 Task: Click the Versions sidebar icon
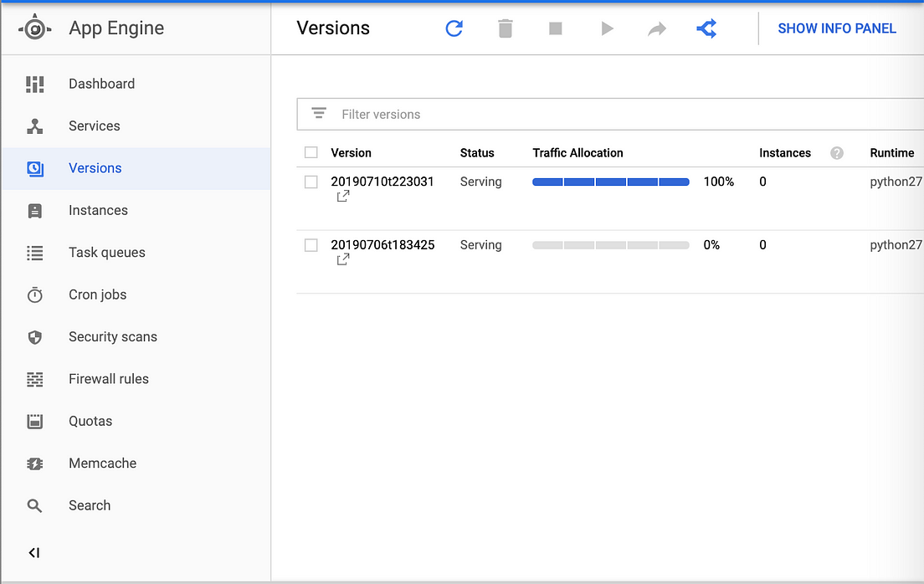(x=35, y=168)
